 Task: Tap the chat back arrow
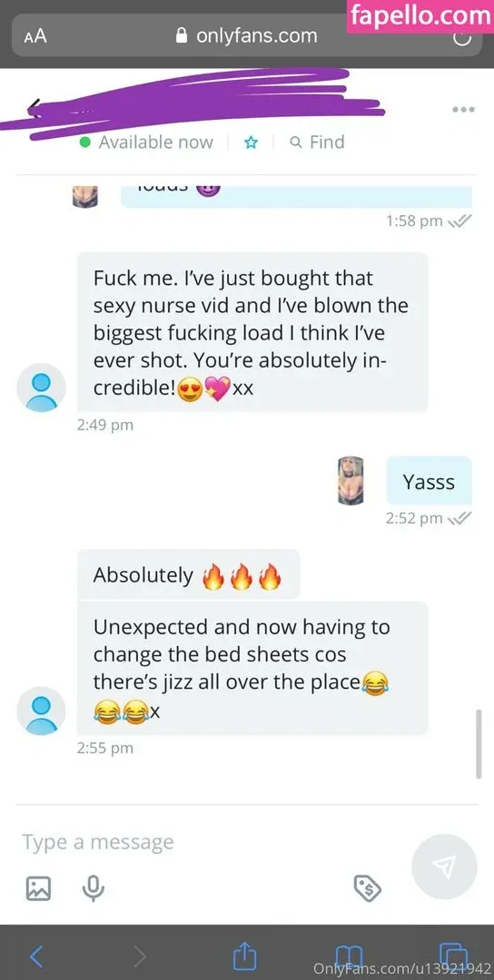coord(35,108)
